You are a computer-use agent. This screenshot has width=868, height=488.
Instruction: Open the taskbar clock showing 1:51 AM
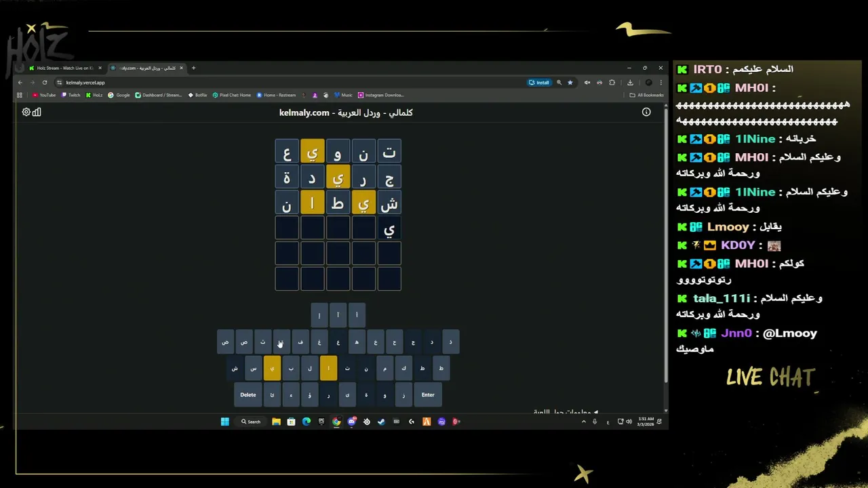pos(645,422)
